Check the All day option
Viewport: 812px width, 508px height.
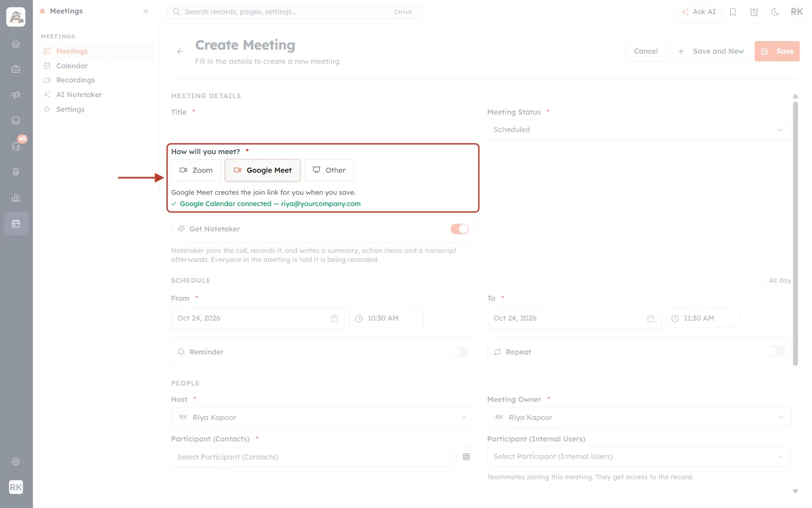coord(762,281)
